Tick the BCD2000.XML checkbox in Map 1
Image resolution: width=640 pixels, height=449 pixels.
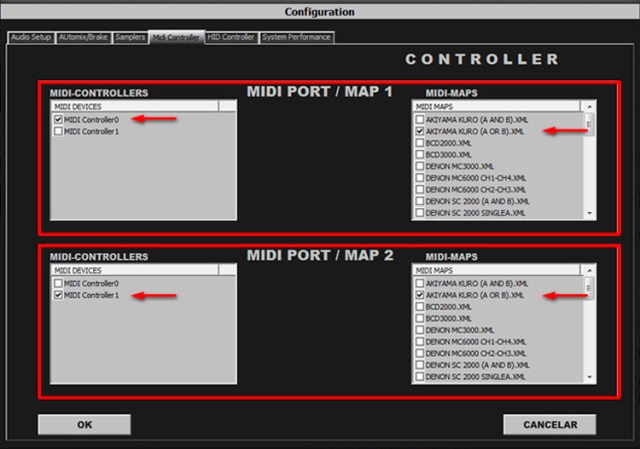click(x=420, y=143)
